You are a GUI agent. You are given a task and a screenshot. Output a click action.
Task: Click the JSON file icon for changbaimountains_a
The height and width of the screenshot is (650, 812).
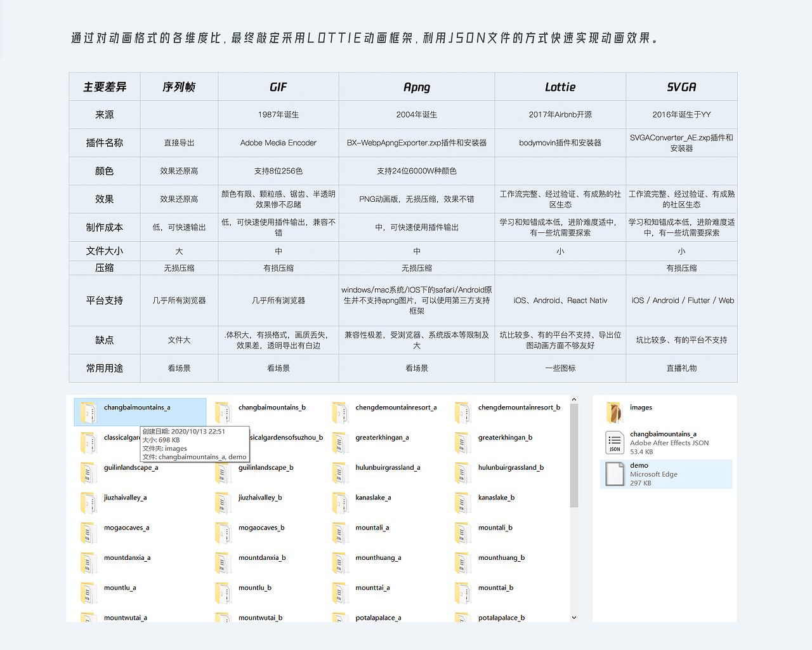(615, 442)
